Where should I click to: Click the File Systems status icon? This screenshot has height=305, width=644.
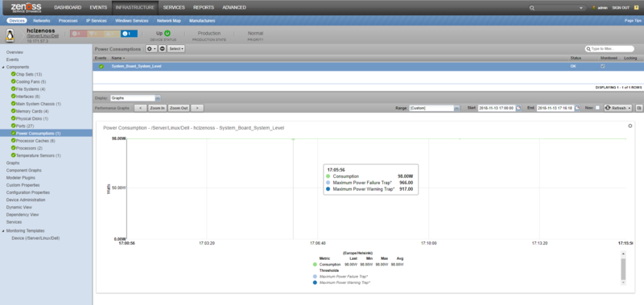pyautogui.click(x=14, y=89)
